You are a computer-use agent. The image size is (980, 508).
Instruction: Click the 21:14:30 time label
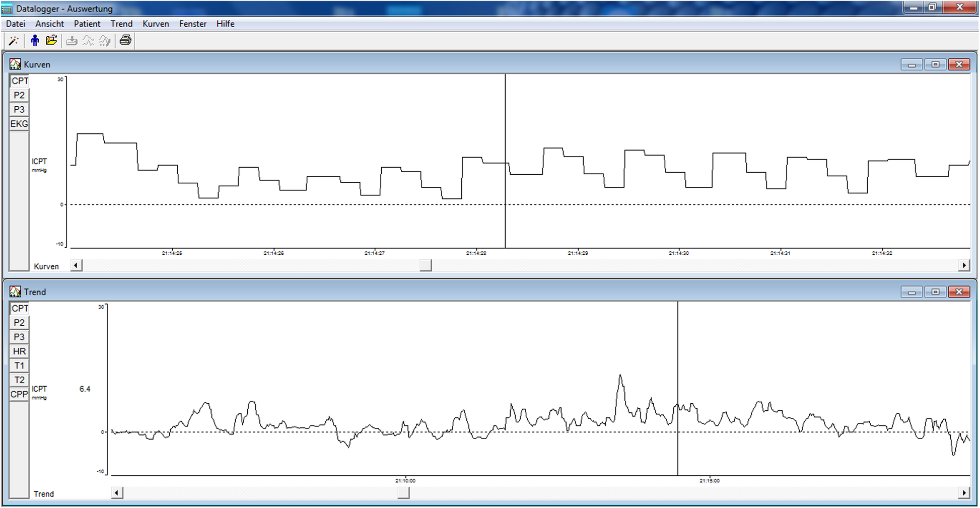[679, 253]
